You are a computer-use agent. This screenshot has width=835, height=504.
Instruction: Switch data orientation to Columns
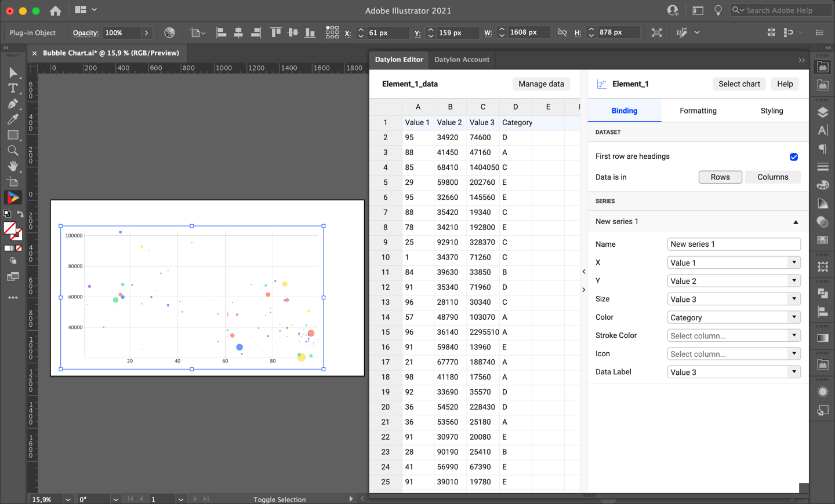click(773, 177)
